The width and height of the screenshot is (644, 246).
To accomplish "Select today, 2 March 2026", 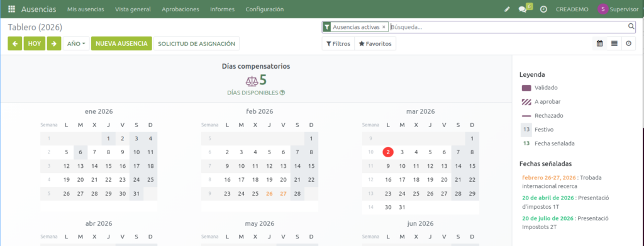I will tap(387, 152).
